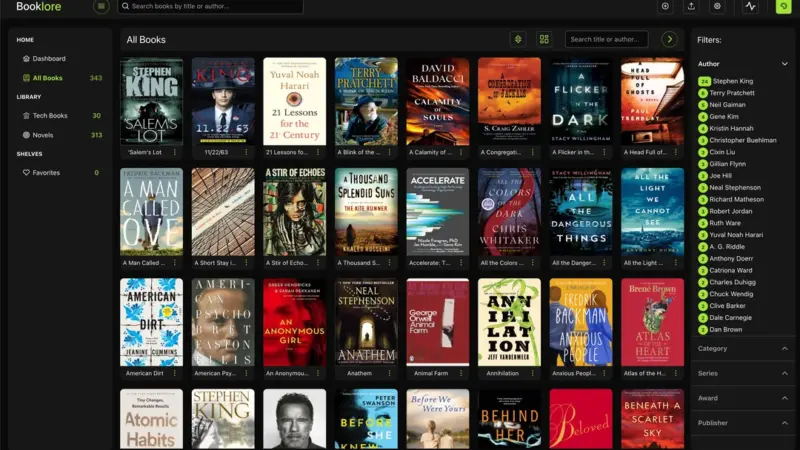Switch the grid view icon in All Books header
The image size is (800, 450).
click(x=544, y=39)
